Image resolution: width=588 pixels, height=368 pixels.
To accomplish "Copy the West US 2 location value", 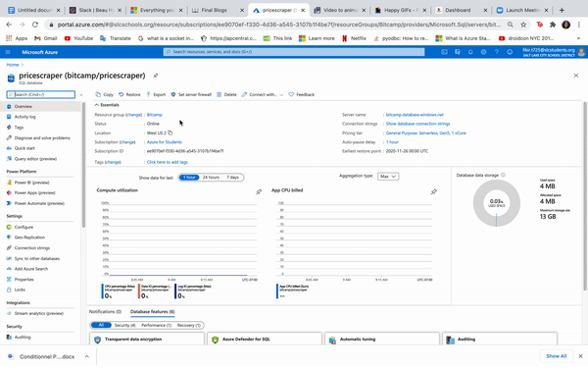I will click(171, 132).
